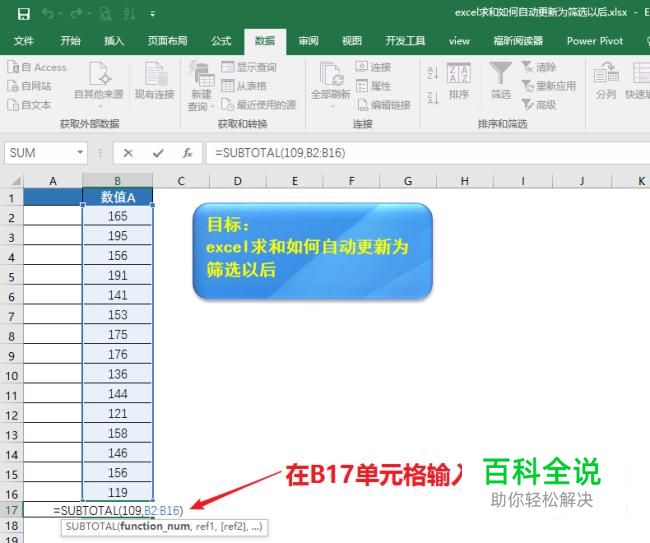Click the 分列 text to columns button

point(606,81)
